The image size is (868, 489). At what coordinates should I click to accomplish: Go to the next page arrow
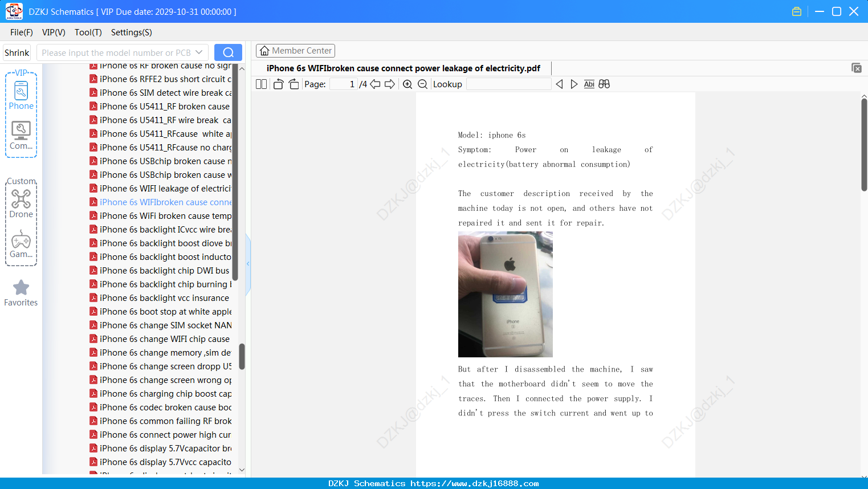[x=390, y=84]
